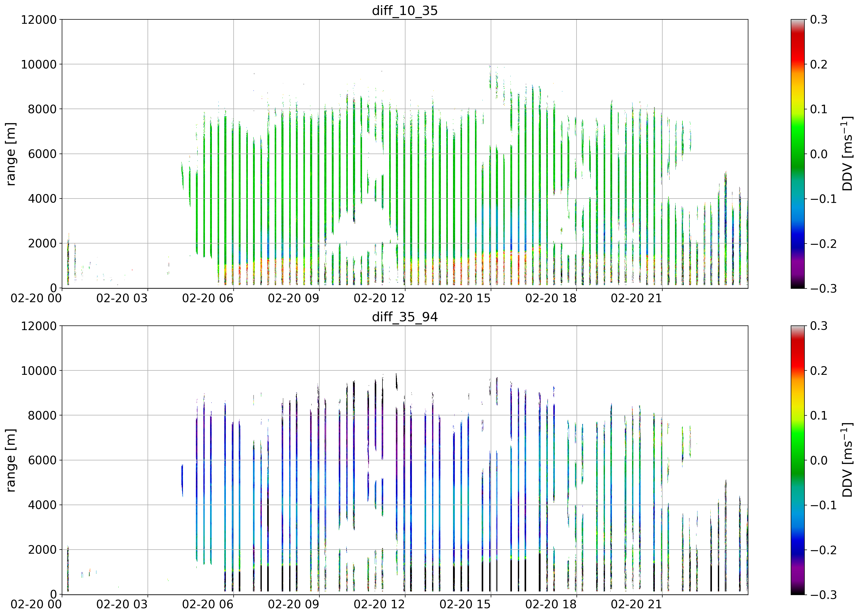Select the 02-20 21 time tick of diff_10_35

pos(636,298)
